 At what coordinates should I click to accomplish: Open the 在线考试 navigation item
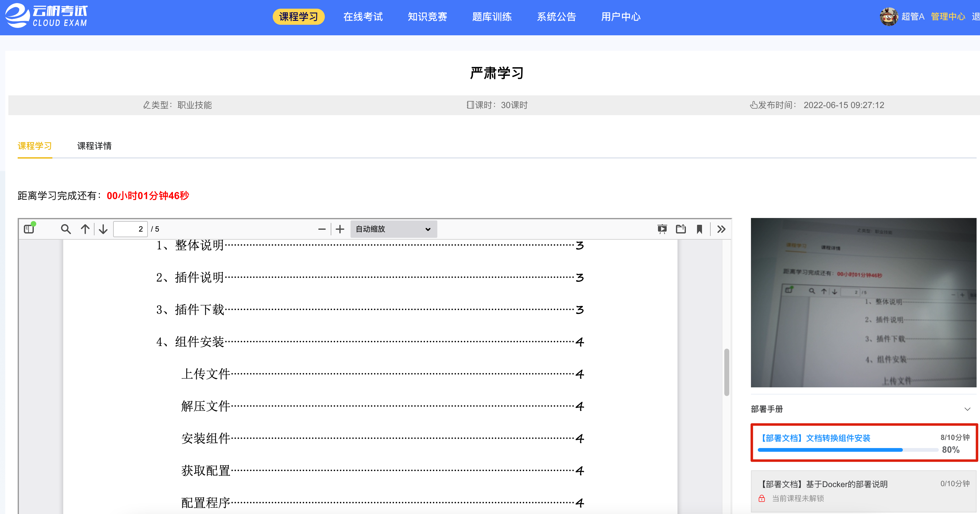(363, 17)
